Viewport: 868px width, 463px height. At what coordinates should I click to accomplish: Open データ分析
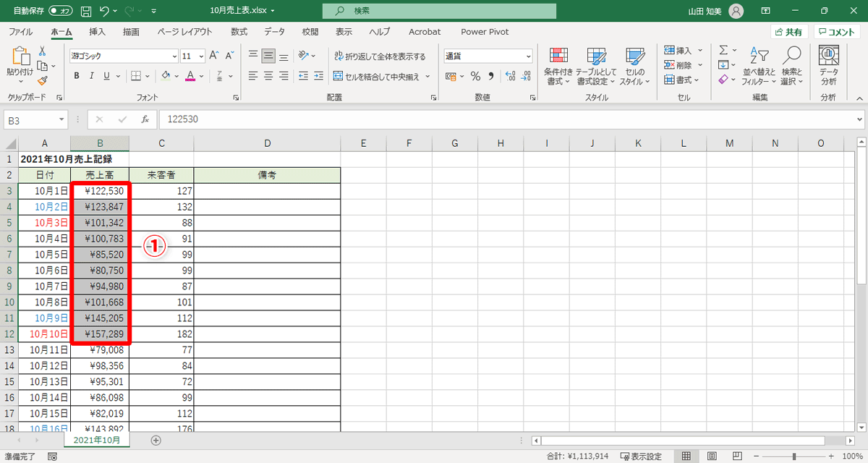(828, 67)
